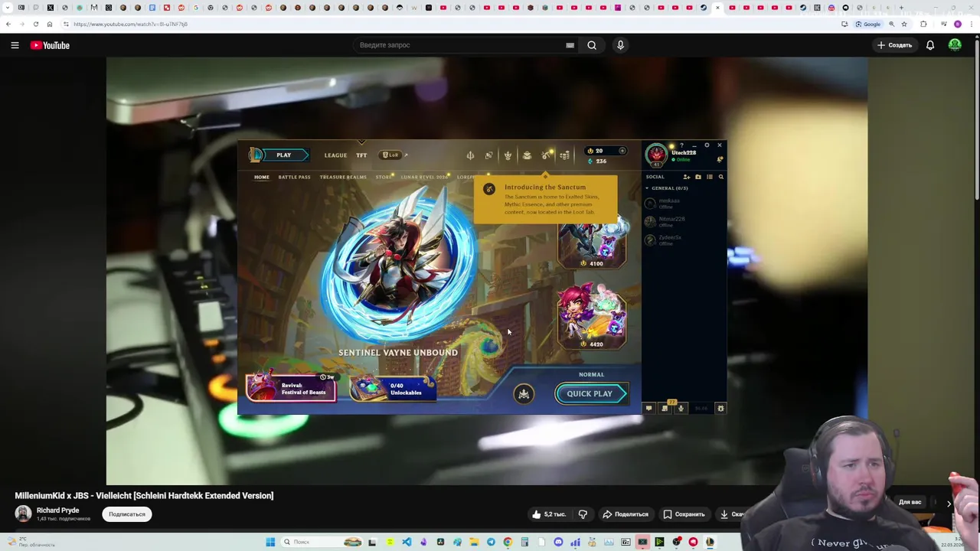980x551 pixels.
Task: Open the skin bundle priced 4420
Action: coord(591,316)
